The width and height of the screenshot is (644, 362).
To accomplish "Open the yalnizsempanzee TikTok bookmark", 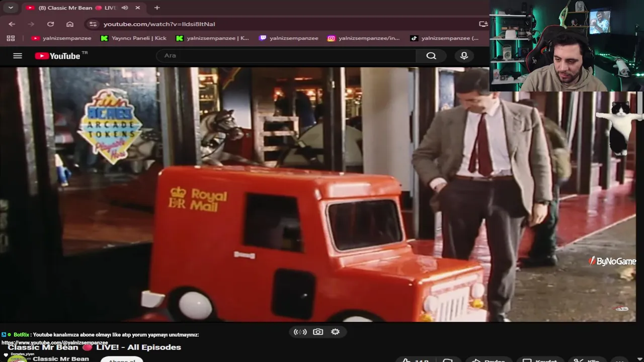I will click(x=445, y=38).
